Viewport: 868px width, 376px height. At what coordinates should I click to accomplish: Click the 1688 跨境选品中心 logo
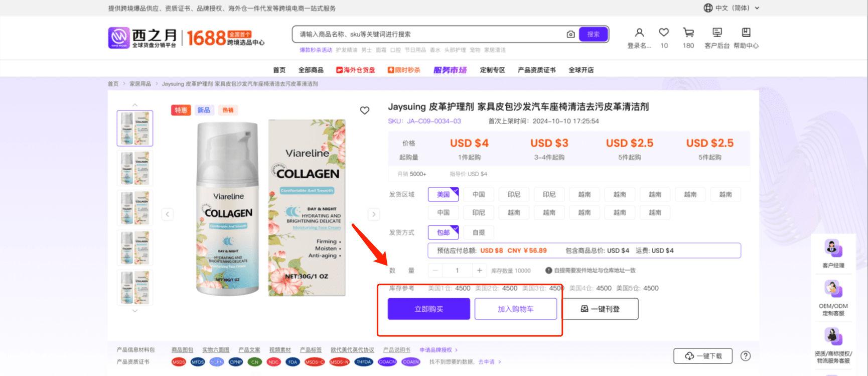pos(225,38)
